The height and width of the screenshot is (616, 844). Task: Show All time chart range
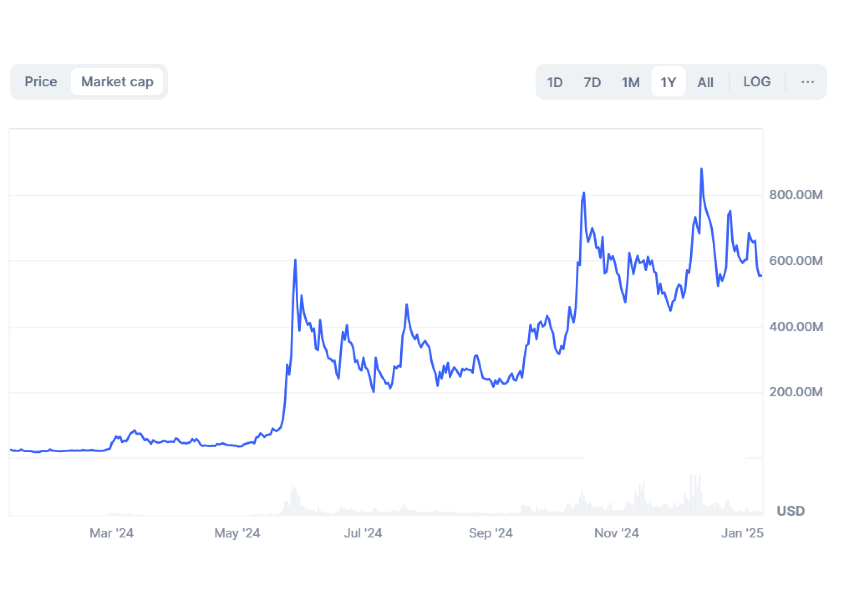705,82
